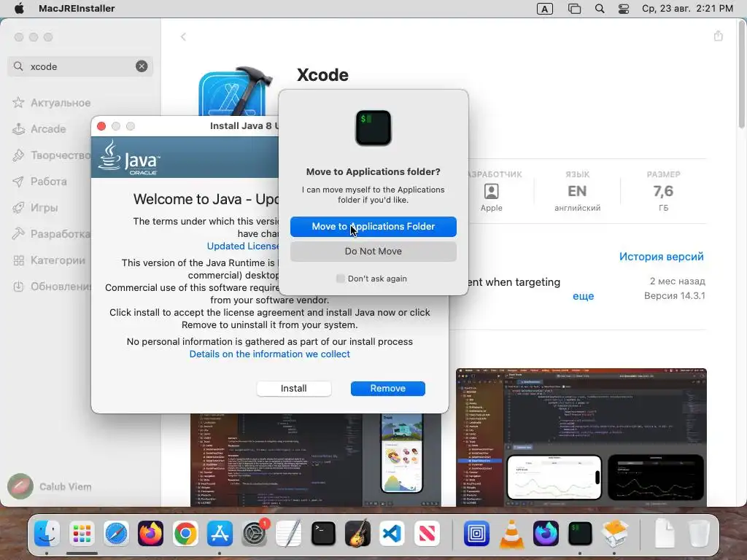Expand description with еще link

click(583, 296)
